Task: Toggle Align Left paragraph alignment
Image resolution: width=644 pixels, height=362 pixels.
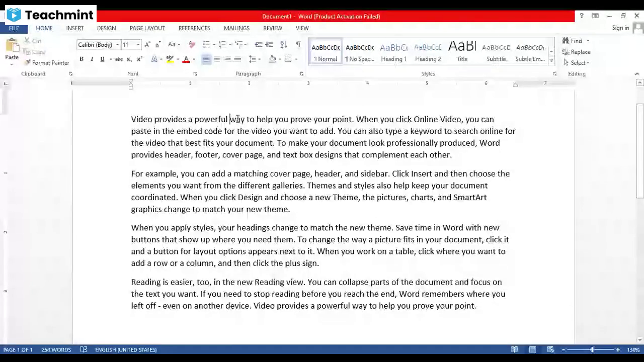Action: pos(206,59)
